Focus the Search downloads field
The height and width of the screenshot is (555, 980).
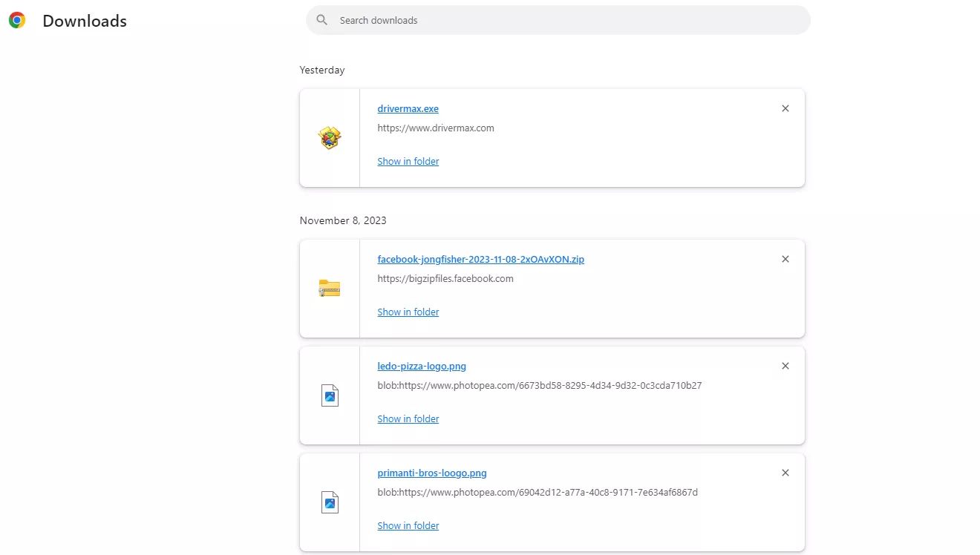(558, 20)
